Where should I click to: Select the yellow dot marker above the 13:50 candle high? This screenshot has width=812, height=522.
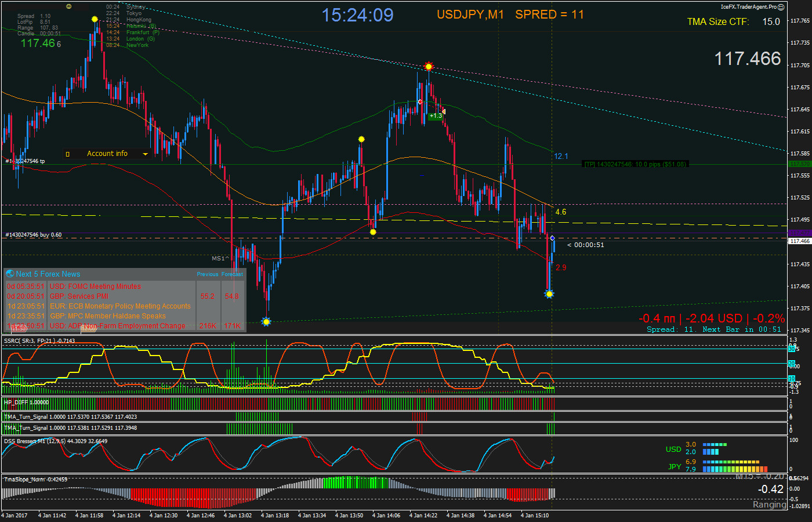point(361,139)
